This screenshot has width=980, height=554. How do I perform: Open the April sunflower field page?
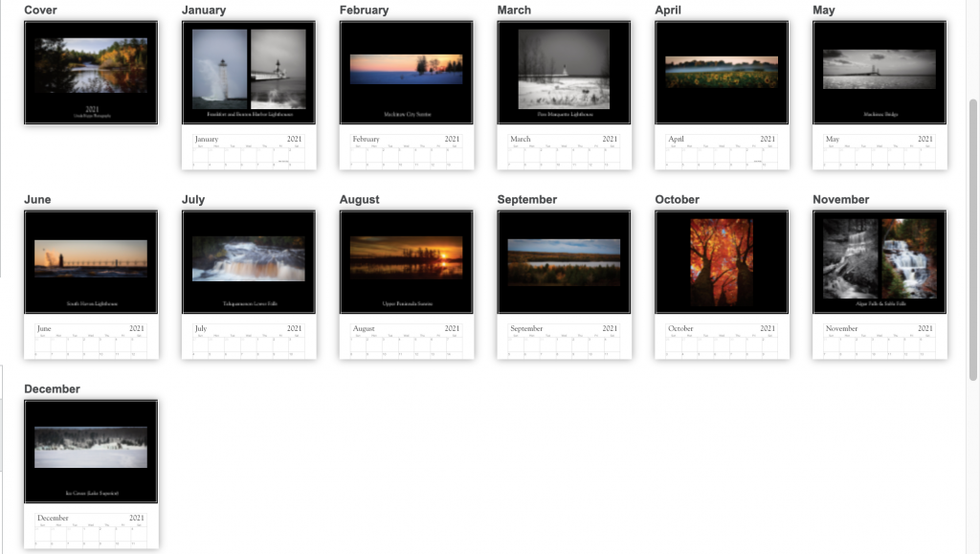tap(722, 73)
